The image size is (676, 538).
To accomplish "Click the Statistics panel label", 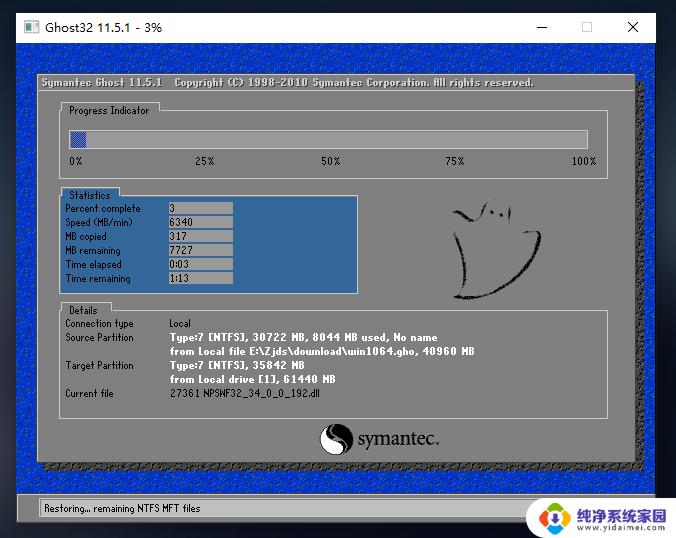I will point(90,195).
